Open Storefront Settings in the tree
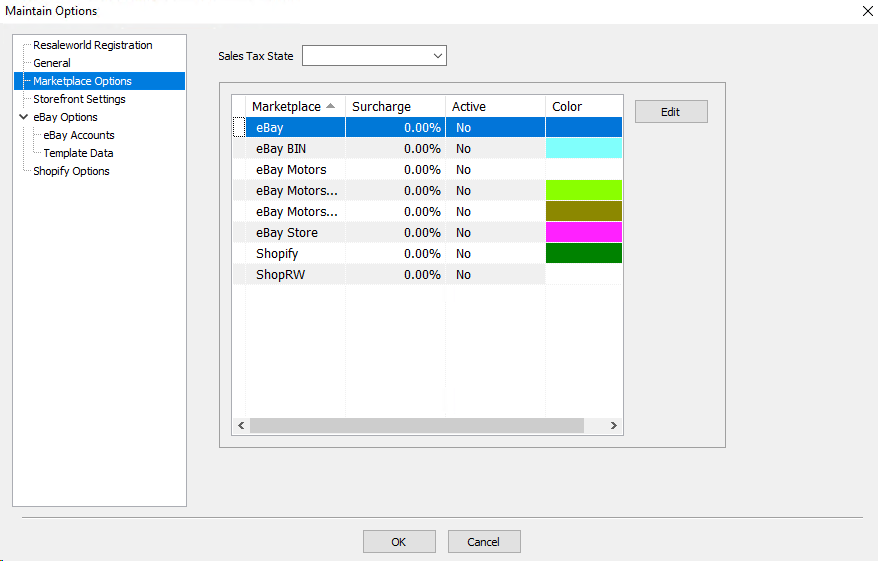 79,99
